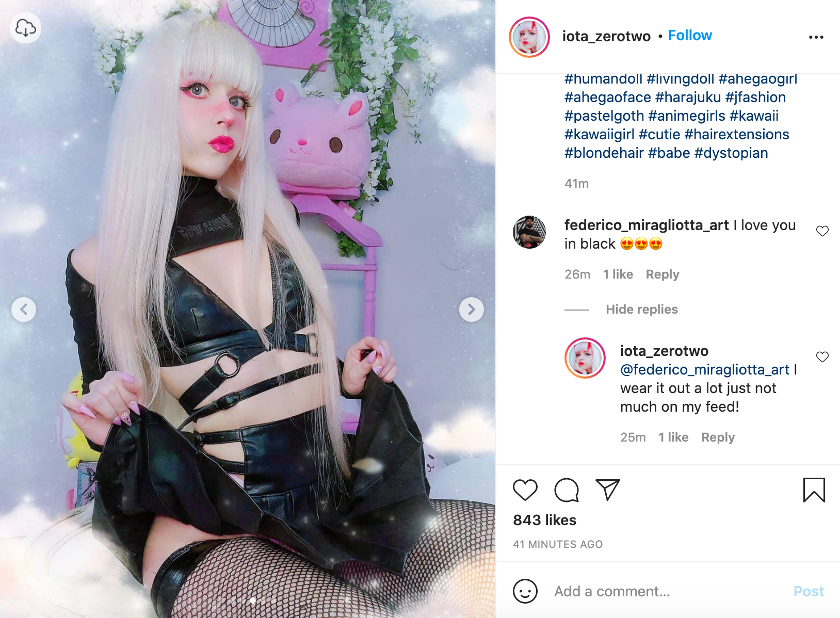
Task: Open the three-dot more options menu
Action: pyautogui.click(x=816, y=37)
